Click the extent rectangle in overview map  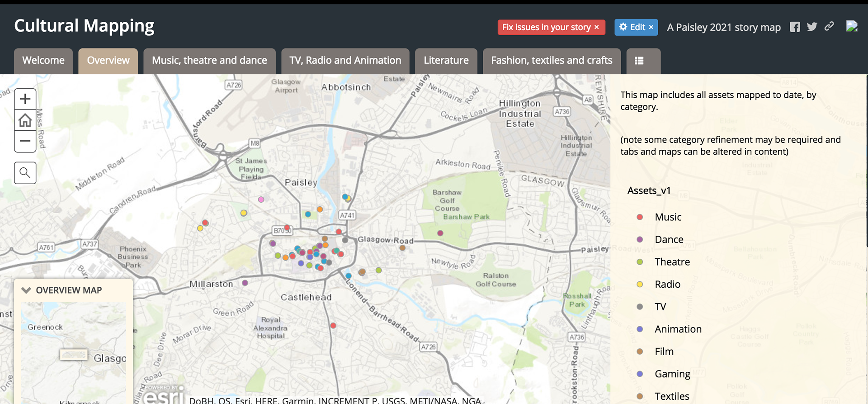(74, 355)
